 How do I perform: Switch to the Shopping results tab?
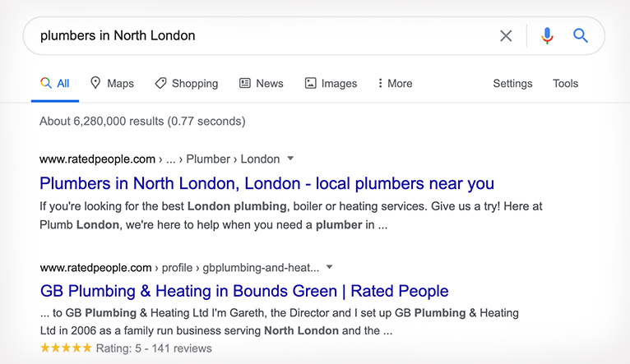pyautogui.click(x=187, y=83)
